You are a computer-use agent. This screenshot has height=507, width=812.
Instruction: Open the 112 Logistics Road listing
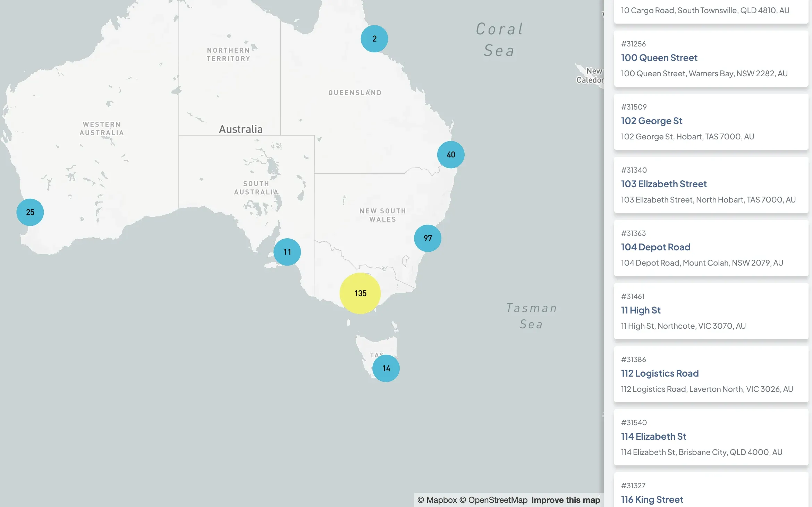660,373
